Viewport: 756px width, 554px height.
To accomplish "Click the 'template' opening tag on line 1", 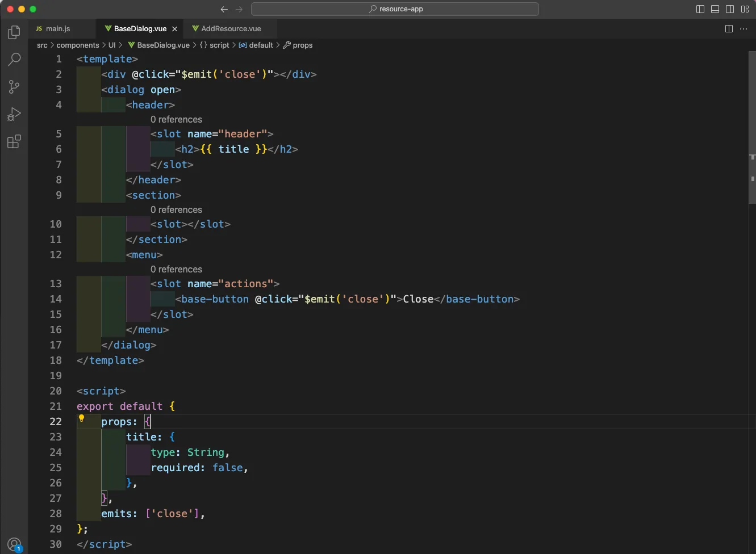I will tap(107, 59).
